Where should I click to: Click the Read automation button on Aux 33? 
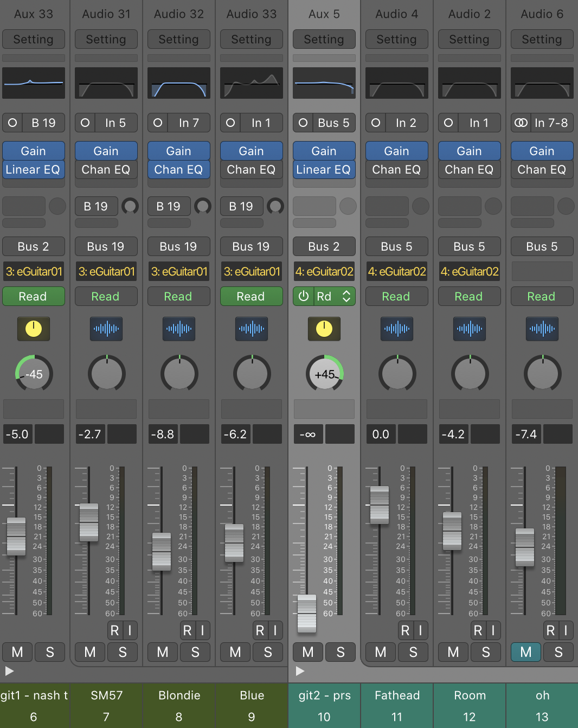[x=34, y=296]
